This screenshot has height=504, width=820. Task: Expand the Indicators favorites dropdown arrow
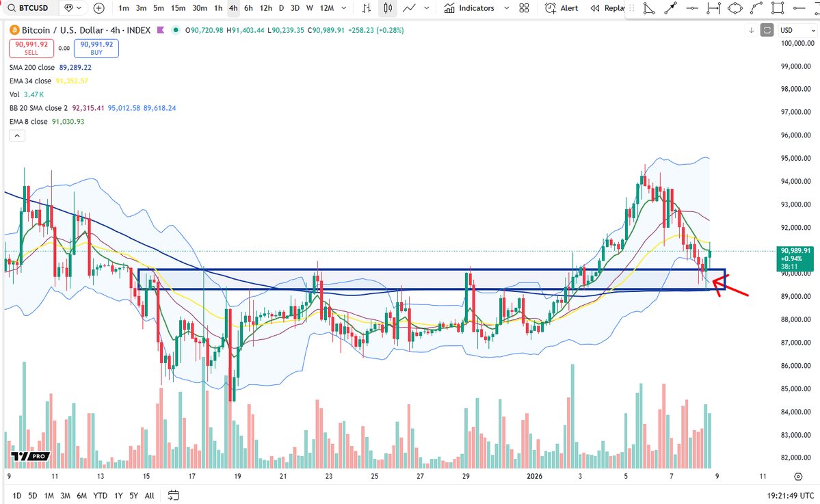[506, 8]
